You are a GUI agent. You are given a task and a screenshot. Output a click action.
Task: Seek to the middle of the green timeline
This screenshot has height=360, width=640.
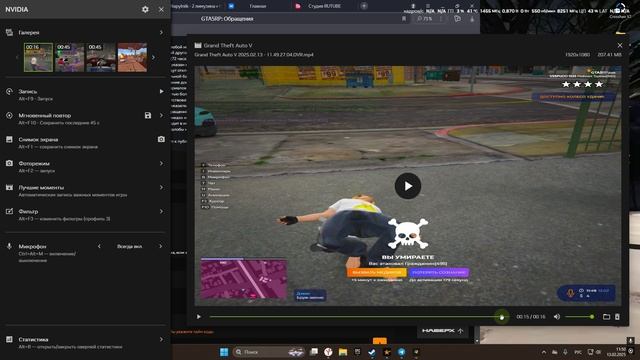point(356,317)
